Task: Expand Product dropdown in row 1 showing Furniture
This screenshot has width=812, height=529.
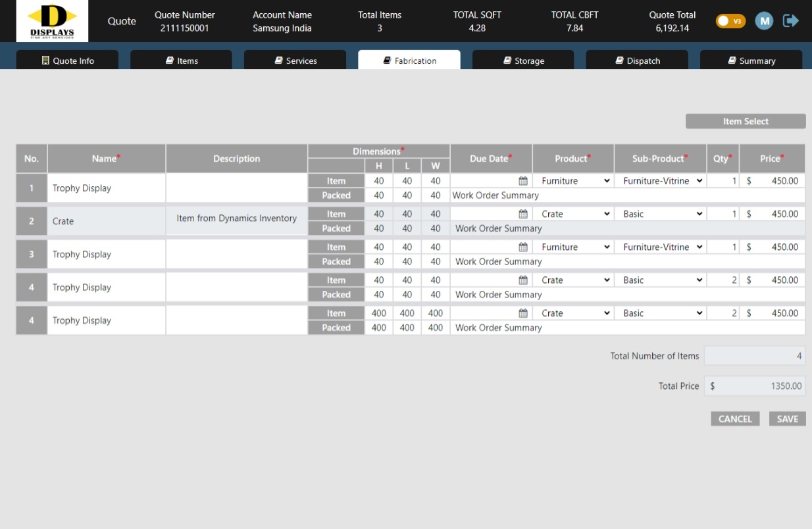Action: coord(574,181)
